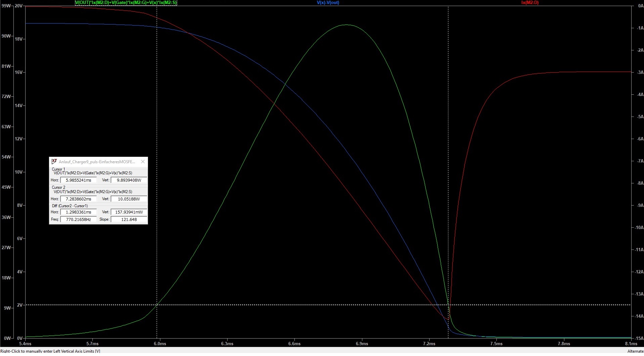Viewport: 644px width, 356px height.
Task: Click Cursor 1 Vert field showing 9.8939408W
Action: click(129, 180)
